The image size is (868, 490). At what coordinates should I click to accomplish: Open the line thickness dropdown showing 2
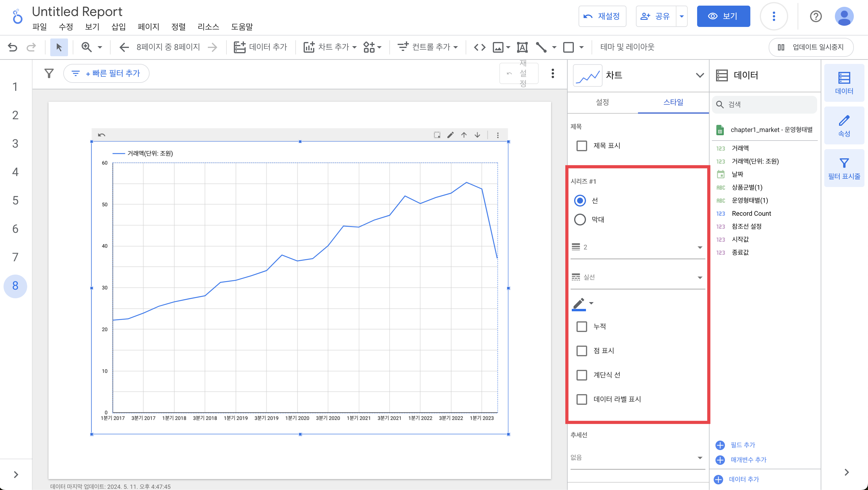coord(637,247)
